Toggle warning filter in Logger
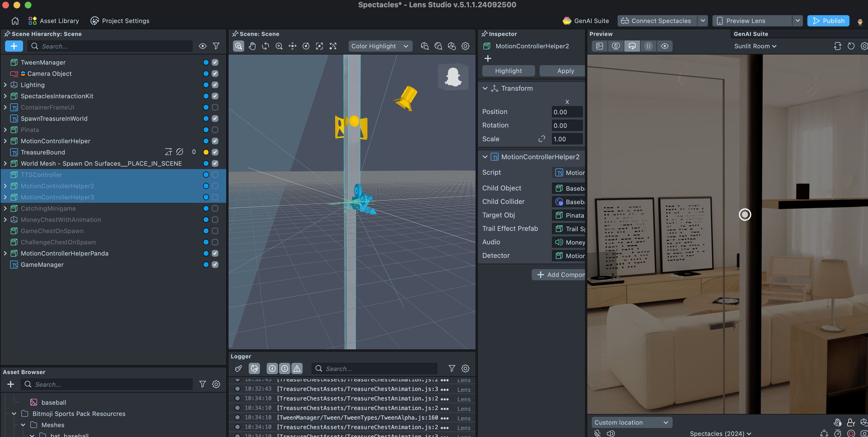This screenshot has width=868, height=437. [297, 368]
